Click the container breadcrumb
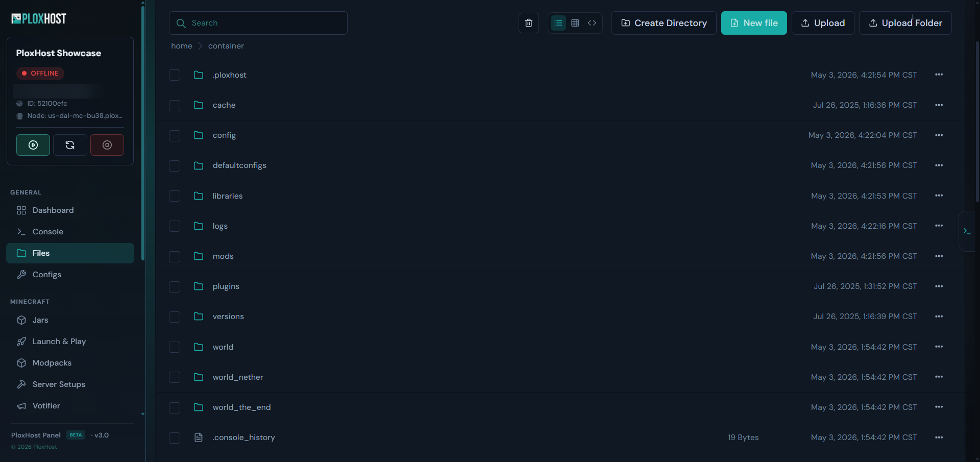The width and height of the screenshot is (980, 462). point(226,46)
